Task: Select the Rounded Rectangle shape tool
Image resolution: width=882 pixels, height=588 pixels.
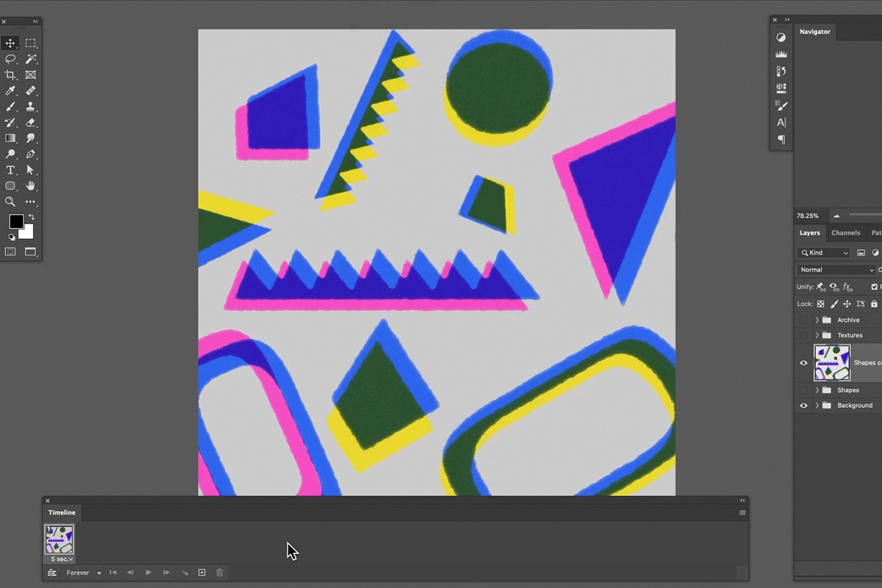Action: coord(10,186)
